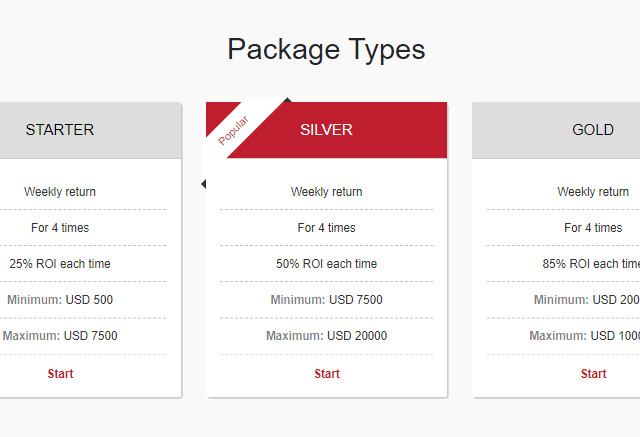The height and width of the screenshot is (437, 640).
Task: Click Starter's Weekly return row
Action: coord(83,192)
